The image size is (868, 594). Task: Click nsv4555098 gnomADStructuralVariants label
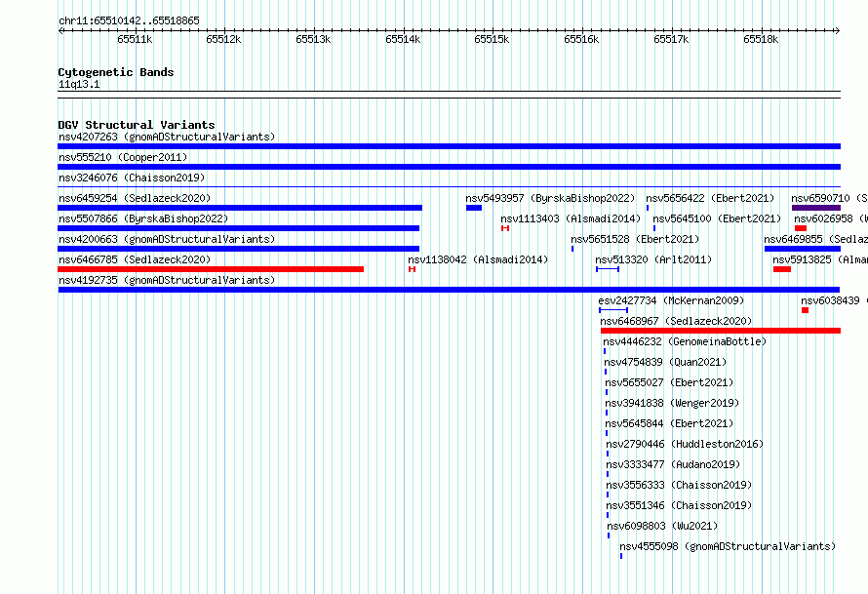pyautogui.click(x=728, y=546)
